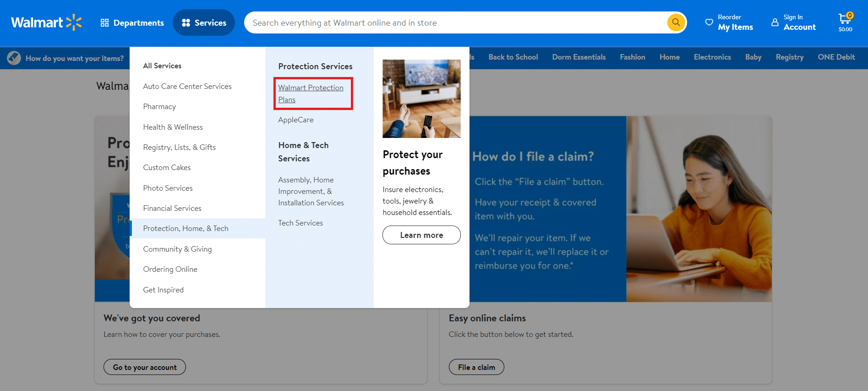Click the File a claim button

point(476,367)
